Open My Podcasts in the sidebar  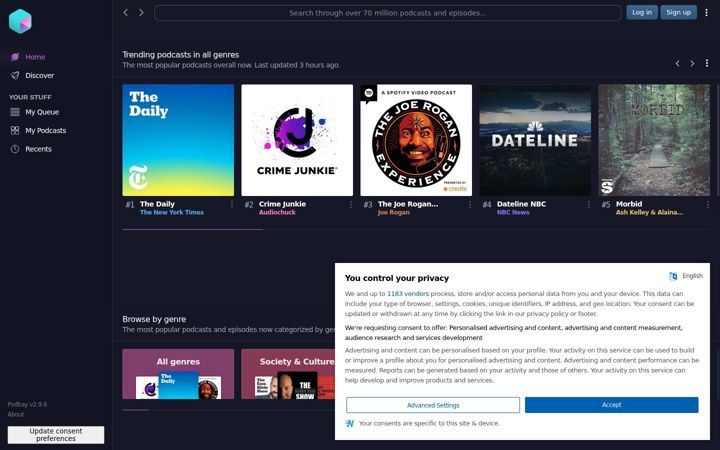(x=45, y=130)
